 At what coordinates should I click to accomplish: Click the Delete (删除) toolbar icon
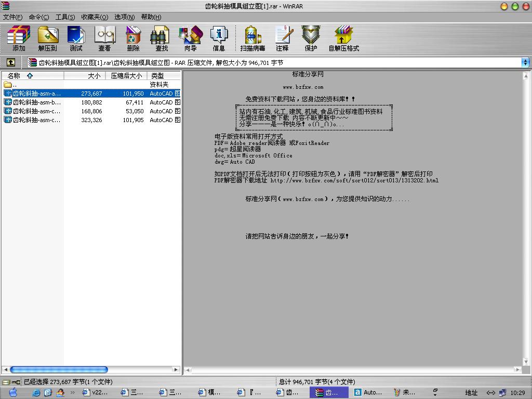(x=134, y=38)
